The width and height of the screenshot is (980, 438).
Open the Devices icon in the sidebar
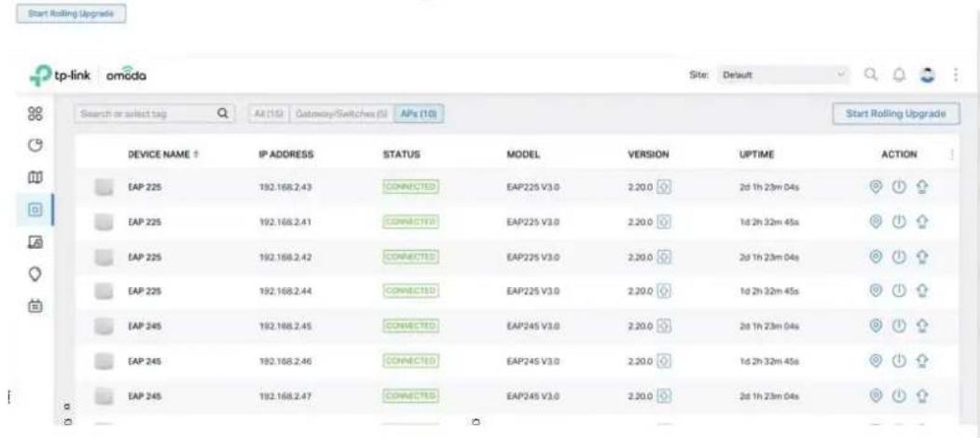tap(35, 210)
